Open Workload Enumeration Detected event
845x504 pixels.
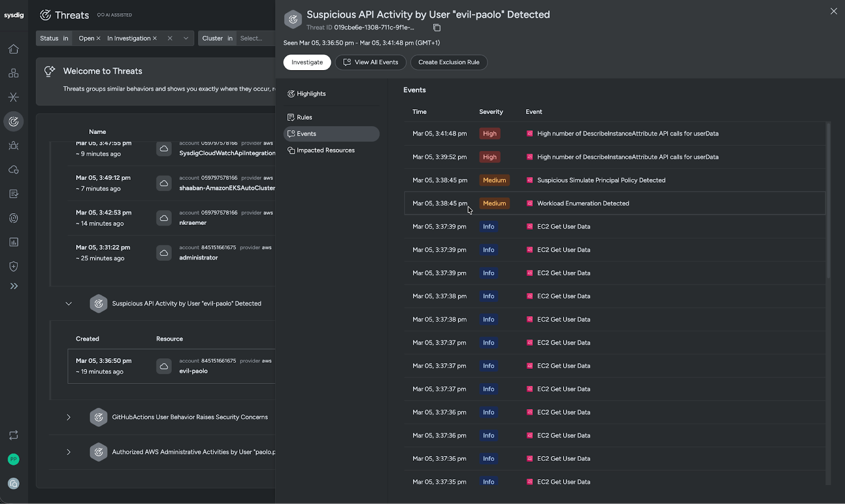pos(615,203)
